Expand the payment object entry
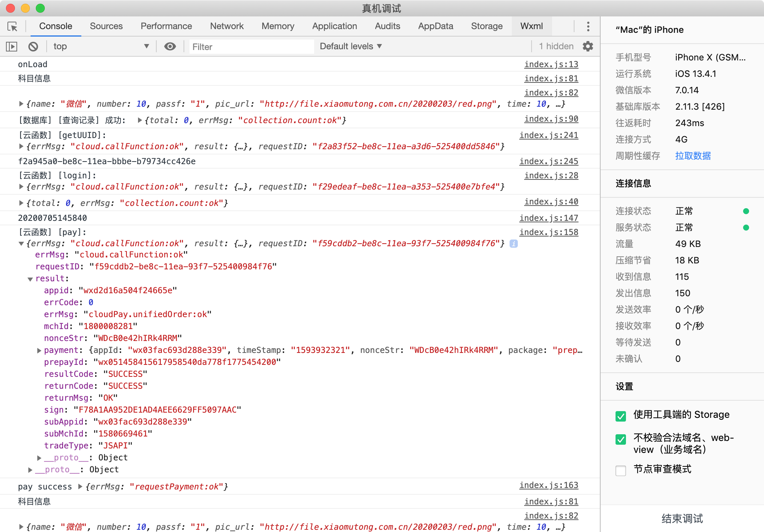Viewport: 764px width, 532px height. 39,350
